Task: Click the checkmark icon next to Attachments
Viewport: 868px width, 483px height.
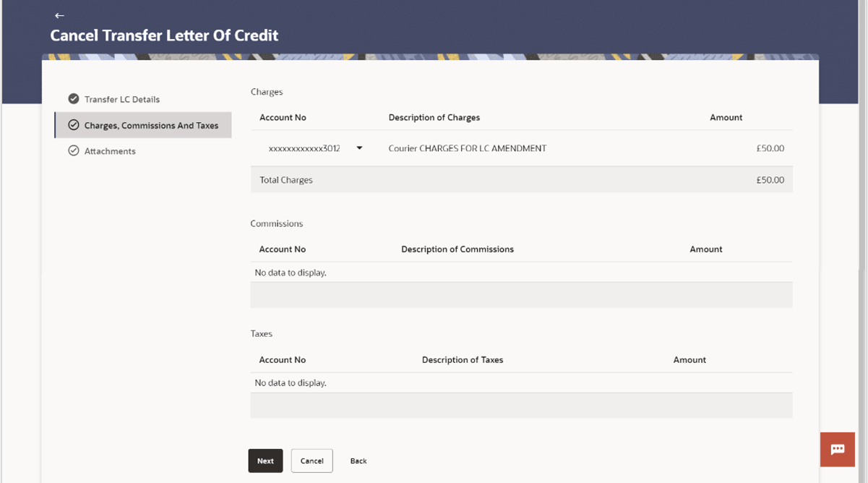Action: pyautogui.click(x=73, y=150)
